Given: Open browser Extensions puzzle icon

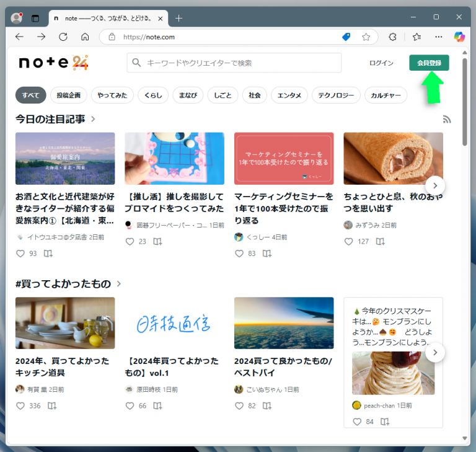Looking at the screenshot, I should coord(392,37).
